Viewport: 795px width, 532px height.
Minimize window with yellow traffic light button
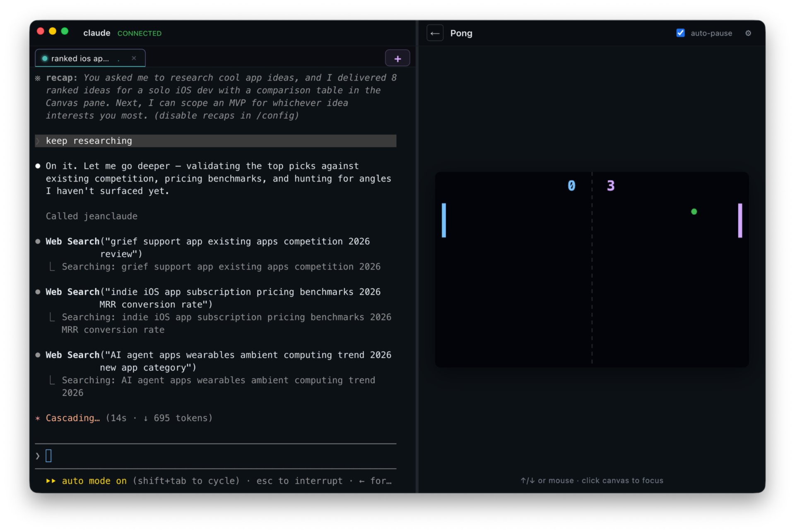click(x=53, y=31)
